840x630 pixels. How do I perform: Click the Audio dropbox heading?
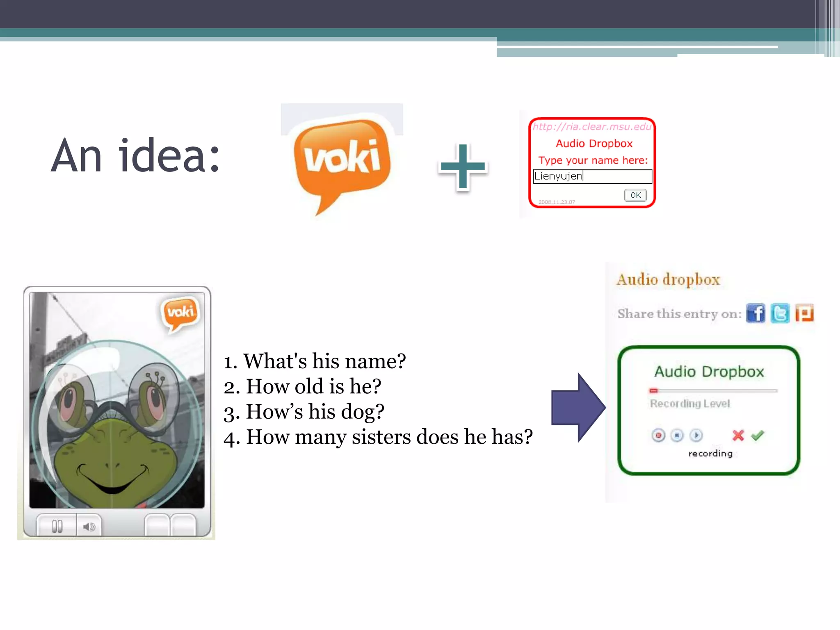(x=669, y=280)
